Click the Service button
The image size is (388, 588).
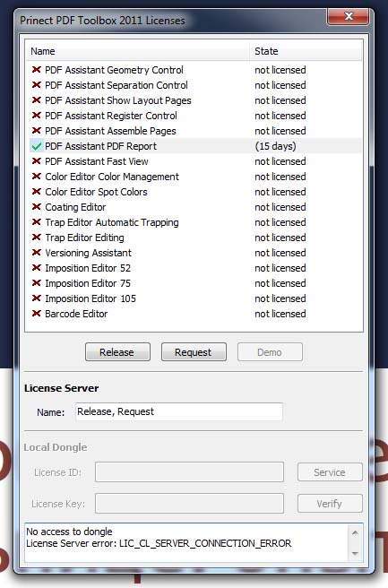(330, 472)
